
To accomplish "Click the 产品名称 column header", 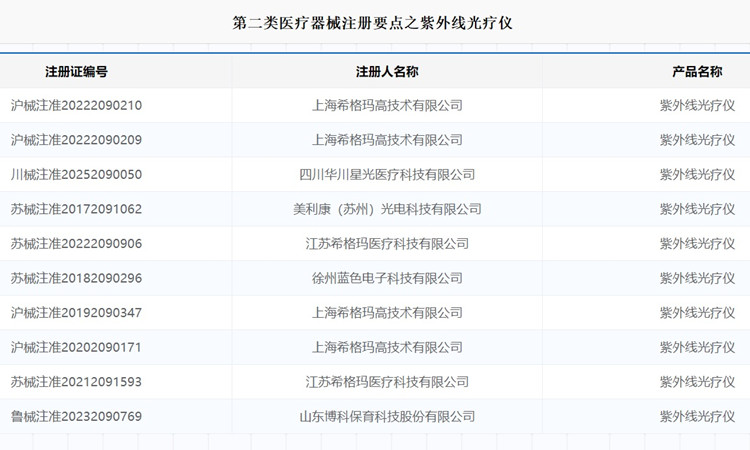I will [697, 72].
